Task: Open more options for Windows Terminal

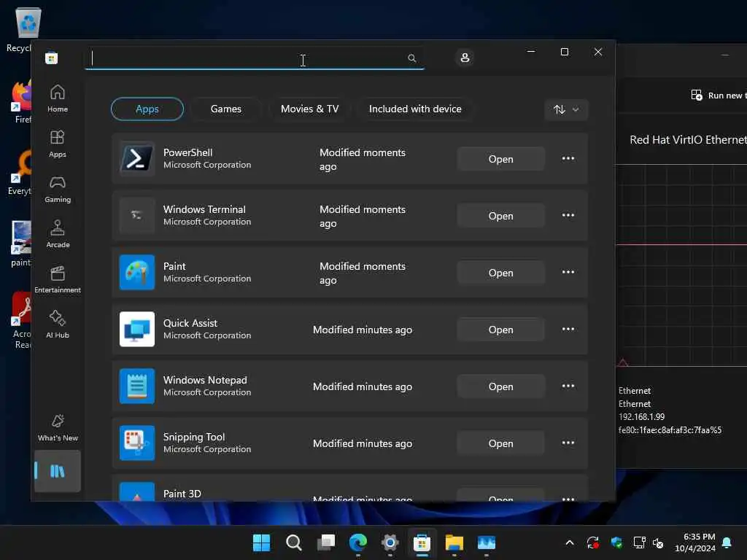Action: coord(568,215)
